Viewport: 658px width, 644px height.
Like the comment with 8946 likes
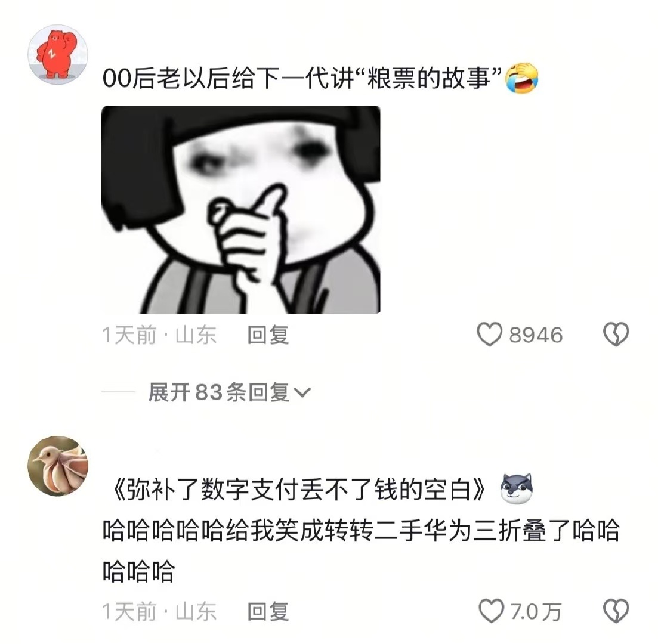click(489, 335)
